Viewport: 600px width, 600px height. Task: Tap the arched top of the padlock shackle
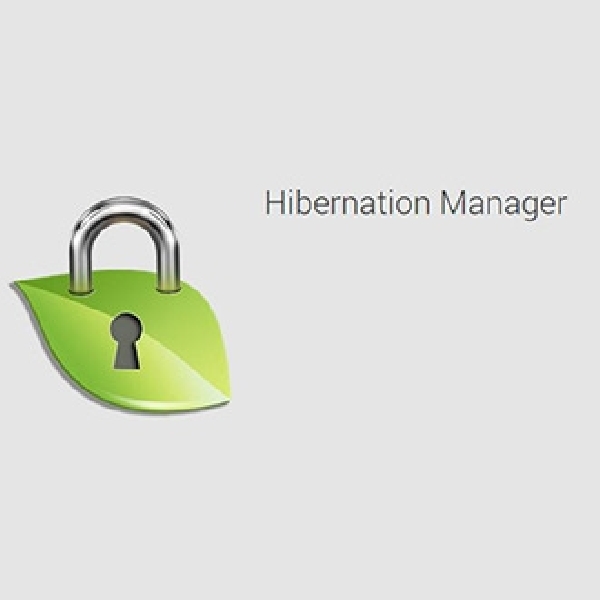click(x=125, y=210)
